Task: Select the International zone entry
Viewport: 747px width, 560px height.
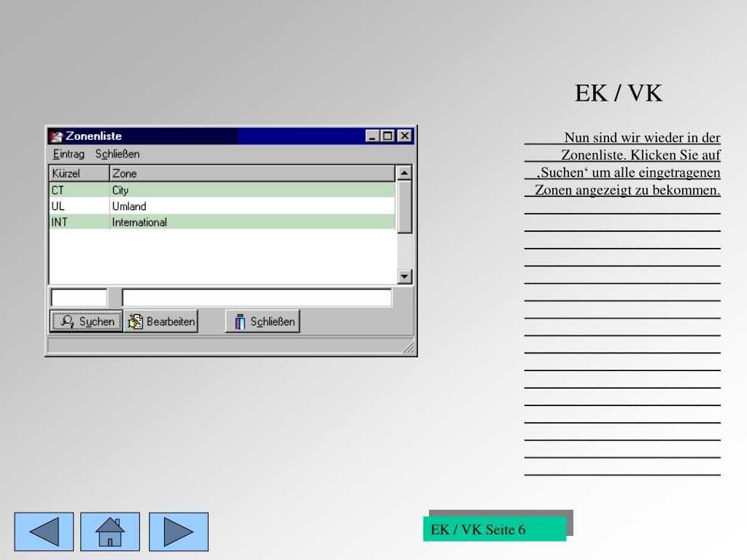Action: pyautogui.click(x=252, y=222)
